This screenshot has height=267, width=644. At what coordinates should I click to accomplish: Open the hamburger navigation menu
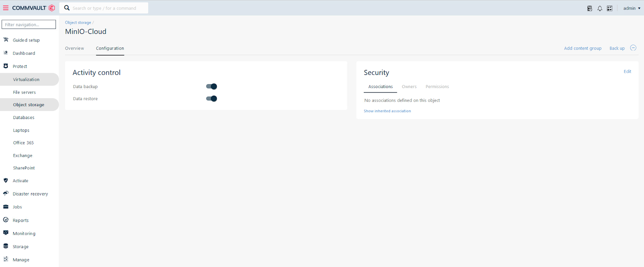(6, 8)
